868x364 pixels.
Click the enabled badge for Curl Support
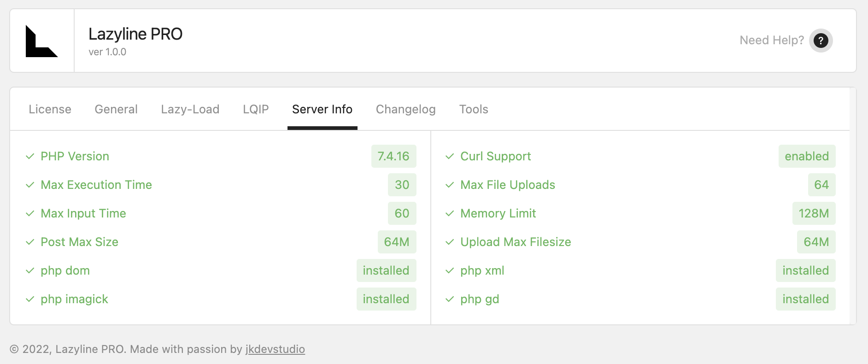(x=807, y=156)
